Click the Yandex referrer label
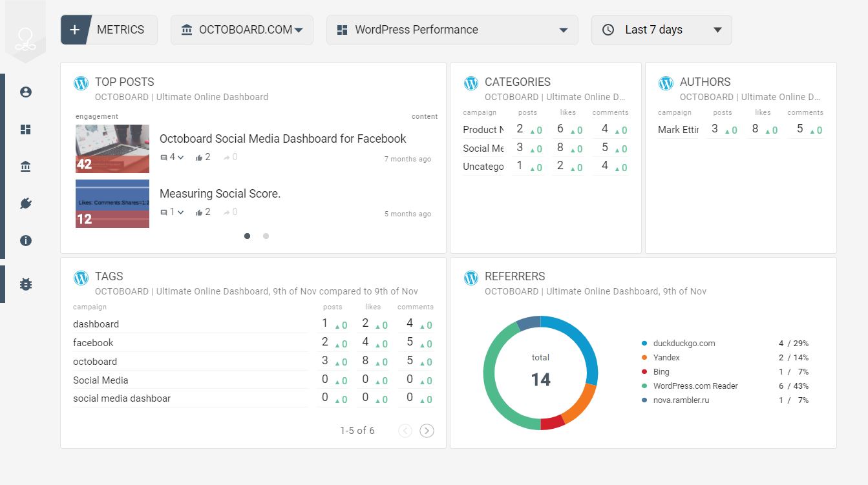868x485 pixels. click(x=666, y=358)
